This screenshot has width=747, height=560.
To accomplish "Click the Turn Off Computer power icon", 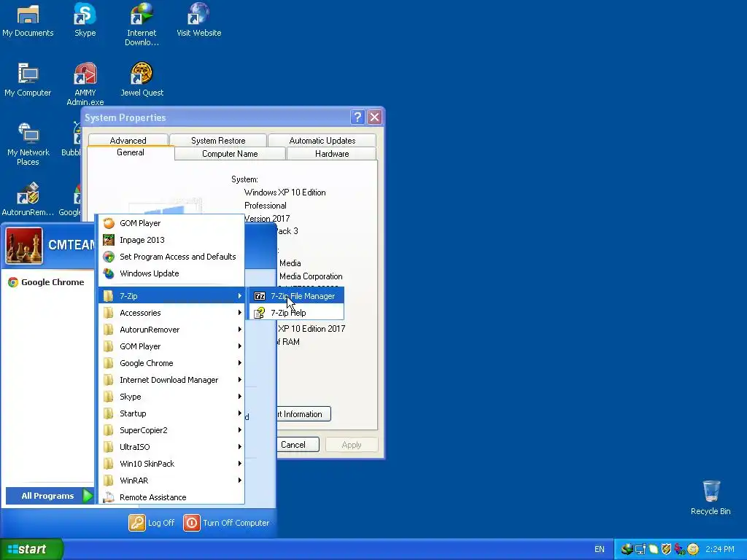I will [192, 523].
